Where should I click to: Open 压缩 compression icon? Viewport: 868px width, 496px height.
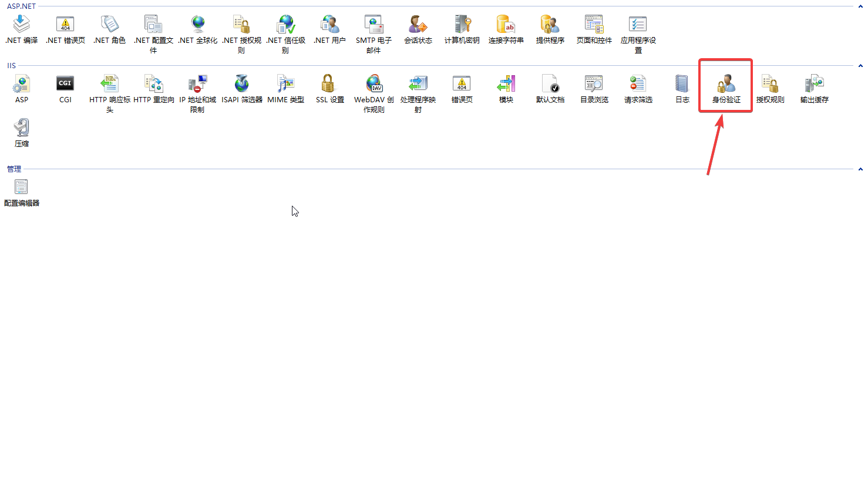(x=22, y=128)
